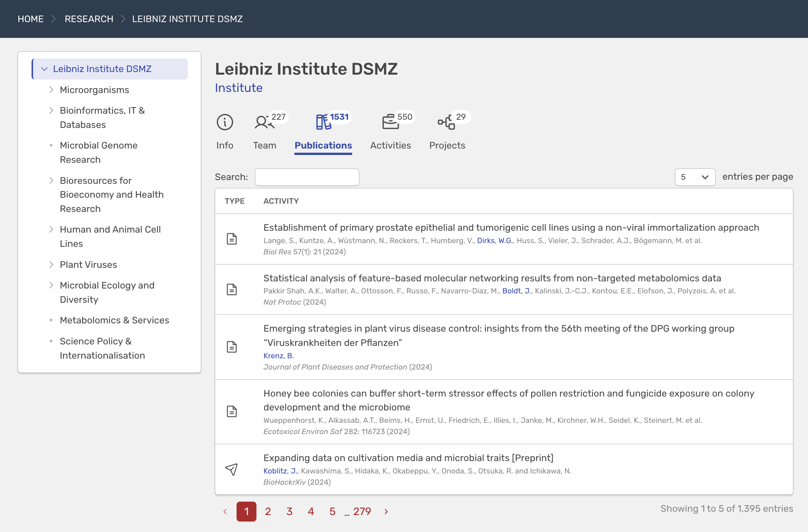The image size is (808, 532).
Task: Go to page 3 of publications
Action: 289,511
